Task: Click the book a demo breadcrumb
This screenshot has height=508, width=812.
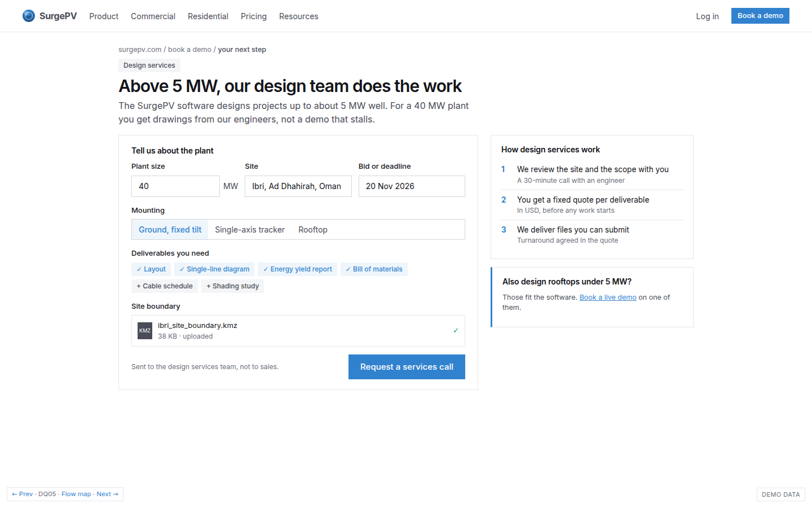Action: tap(189, 50)
